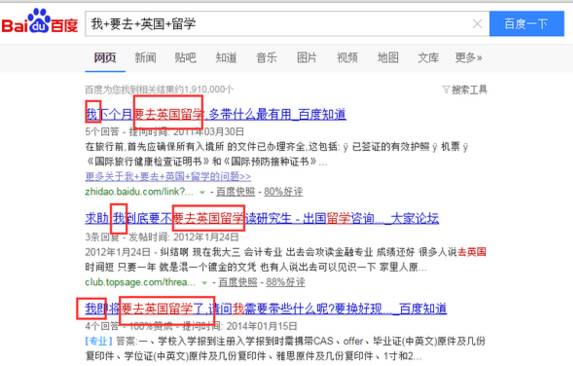
Task: Switch to the 新闻 tab
Action: 145,57
